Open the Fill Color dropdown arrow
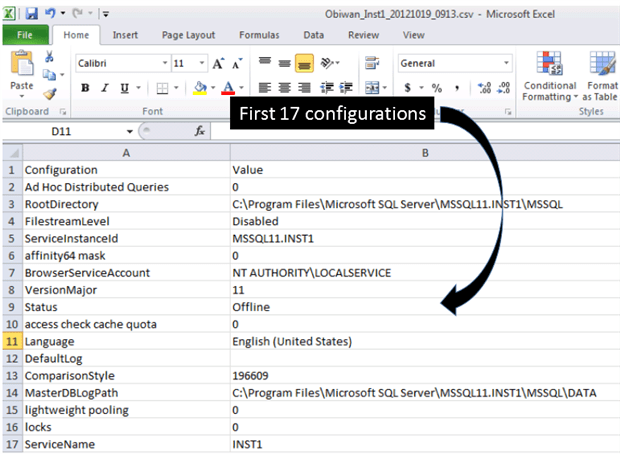This screenshot has height=454, width=620. (213, 88)
